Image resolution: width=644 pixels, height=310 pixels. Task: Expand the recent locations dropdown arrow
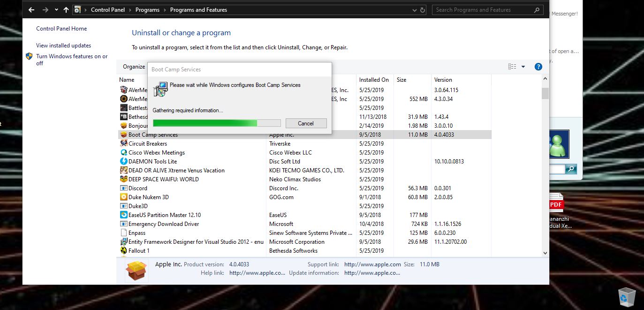tap(56, 10)
